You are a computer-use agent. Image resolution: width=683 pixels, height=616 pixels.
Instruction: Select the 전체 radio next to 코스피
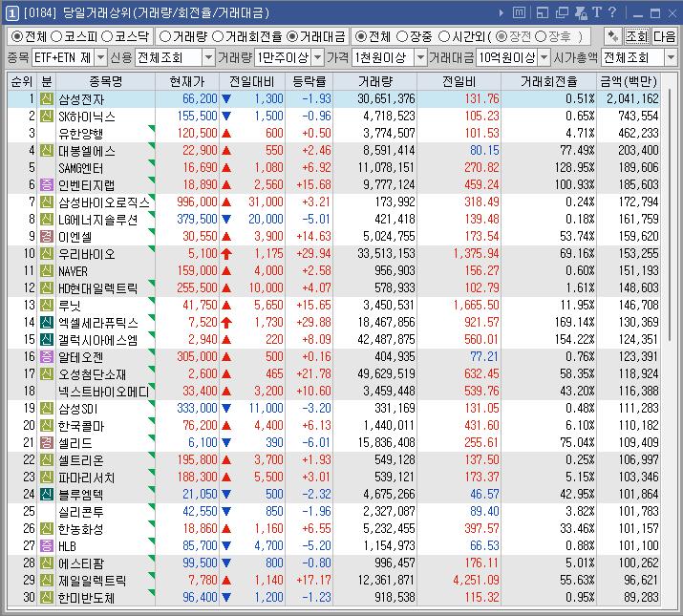click(16, 36)
